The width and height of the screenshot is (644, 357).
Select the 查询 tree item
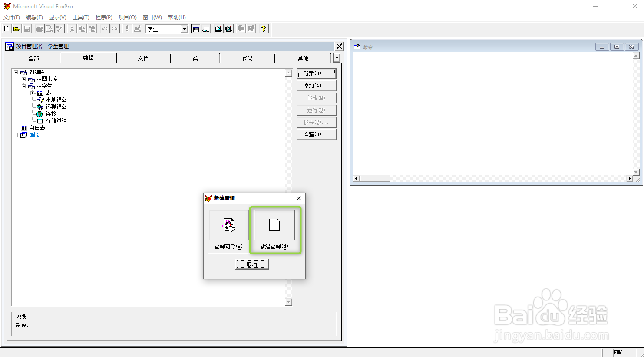tap(35, 135)
